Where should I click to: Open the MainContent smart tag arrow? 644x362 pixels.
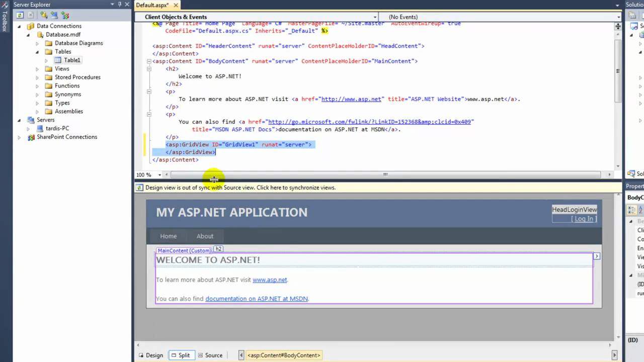pyautogui.click(x=596, y=256)
